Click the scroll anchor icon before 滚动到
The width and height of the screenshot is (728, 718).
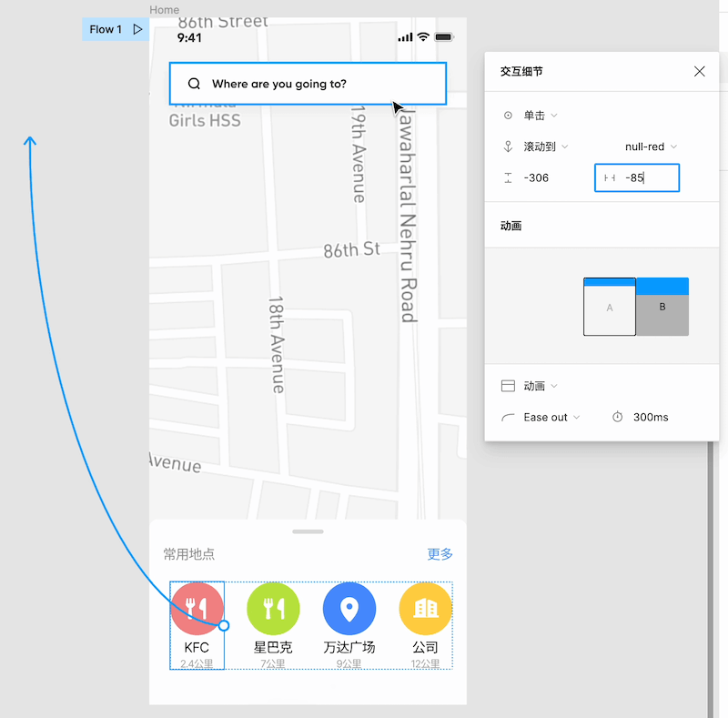pyautogui.click(x=510, y=147)
